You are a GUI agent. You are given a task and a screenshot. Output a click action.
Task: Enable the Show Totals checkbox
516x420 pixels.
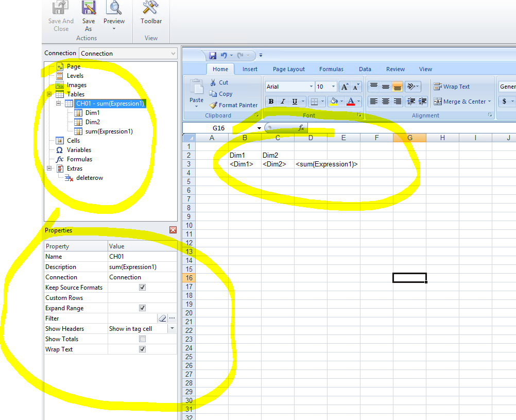pyautogui.click(x=143, y=339)
